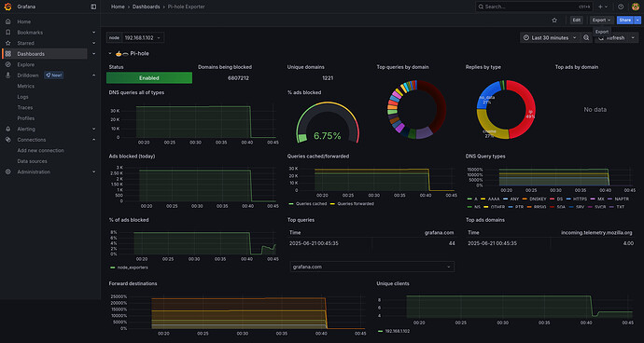The image size is (644, 343).
Task: Toggle Queries cached legend series
Action: (x=308, y=203)
